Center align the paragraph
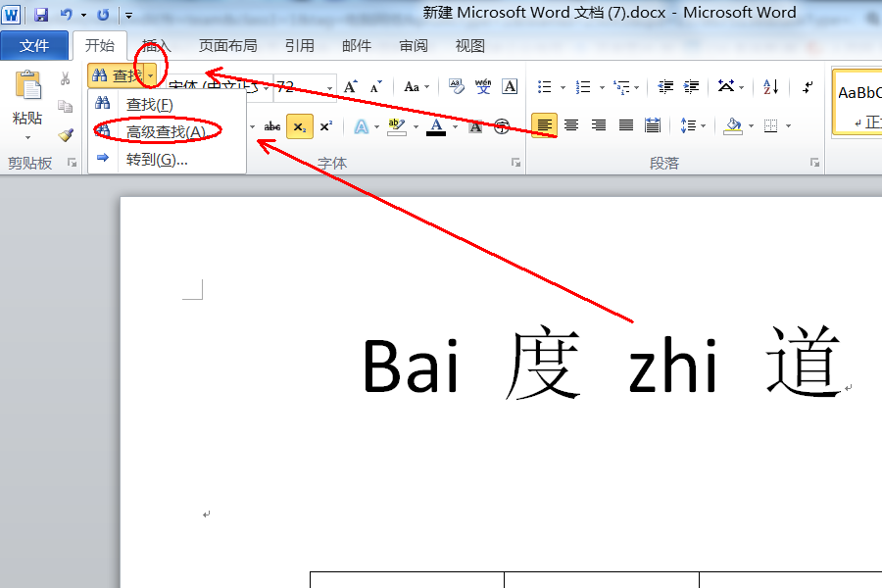This screenshot has width=882, height=588. click(x=571, y=124)
